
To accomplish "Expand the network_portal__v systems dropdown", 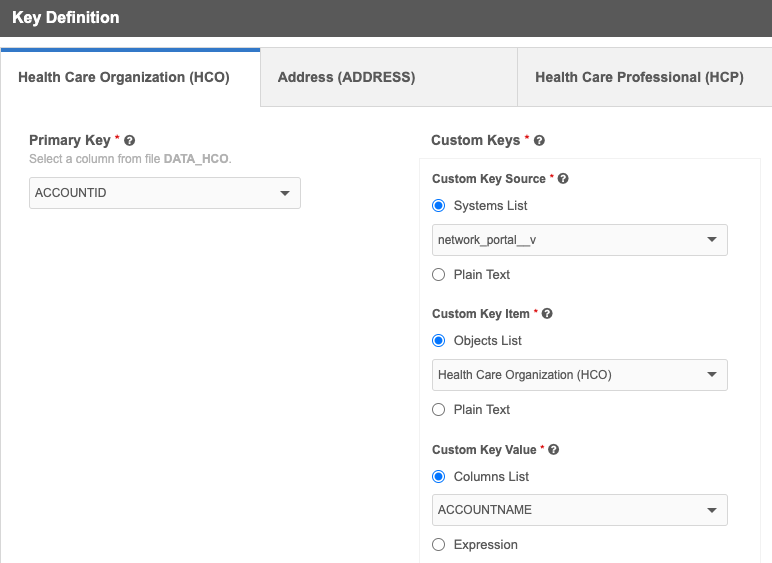I will (x=579, y=240).
